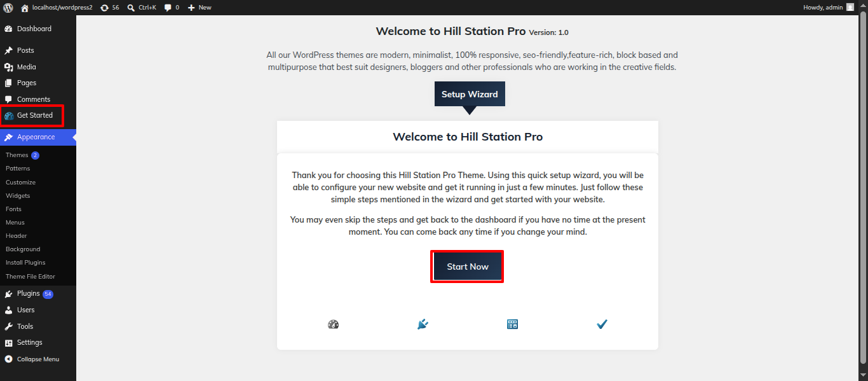This screenshot has width=868, height=381.
Task: Click the admin avatar at top right
Action: [x=850, y=7]
